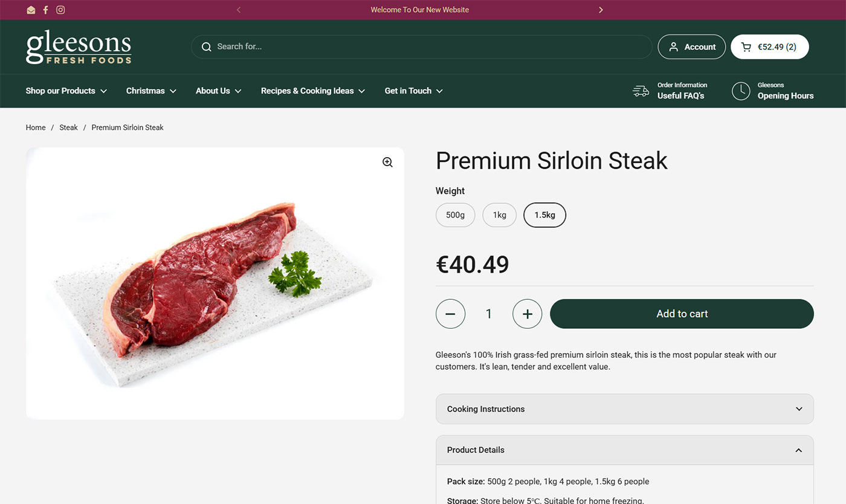Open Recipes & Cooking Ideas menu
This screenshot has width=846, height=504.
click(x=312, y=91)
